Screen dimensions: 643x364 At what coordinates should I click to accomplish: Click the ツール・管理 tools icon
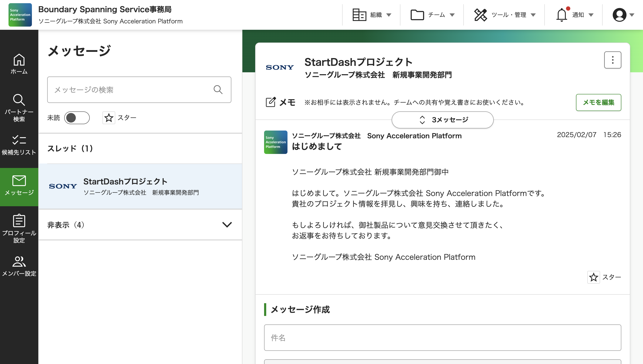(481, 15)
